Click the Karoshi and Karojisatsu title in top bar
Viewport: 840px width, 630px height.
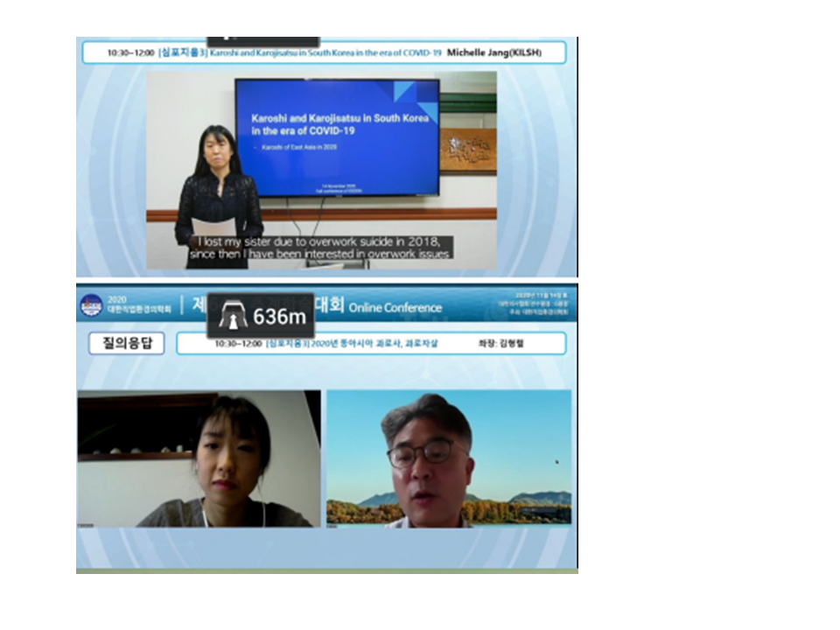[325, 52]
